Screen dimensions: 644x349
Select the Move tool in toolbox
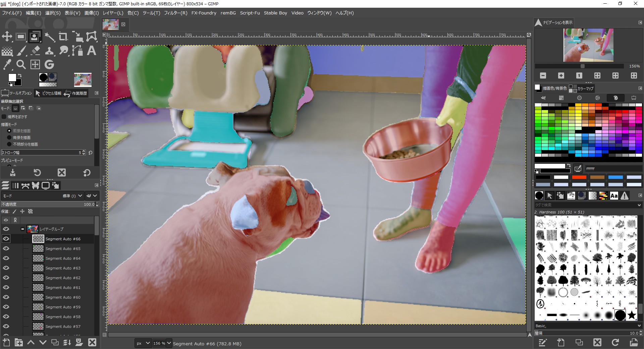coord(7,37)
